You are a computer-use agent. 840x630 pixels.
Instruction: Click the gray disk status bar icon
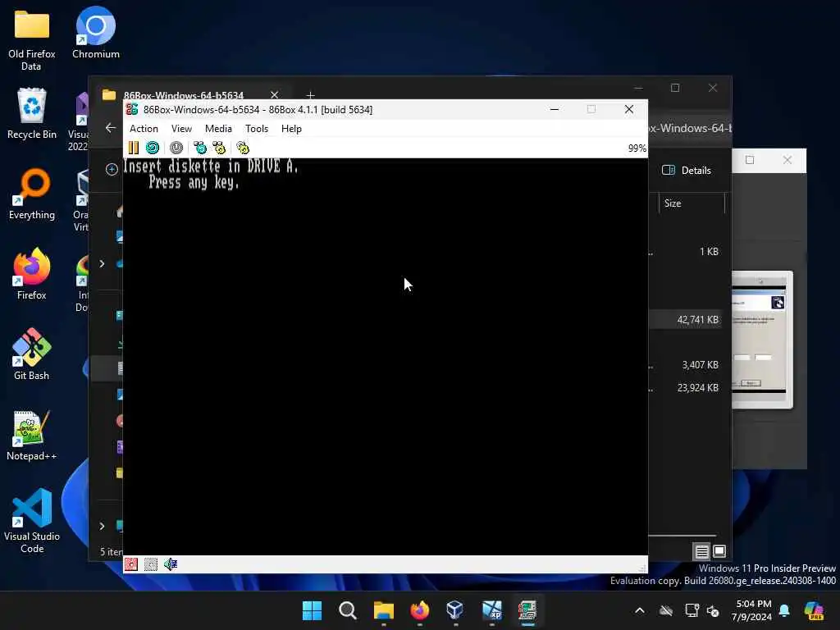click(x=151, y=564)
